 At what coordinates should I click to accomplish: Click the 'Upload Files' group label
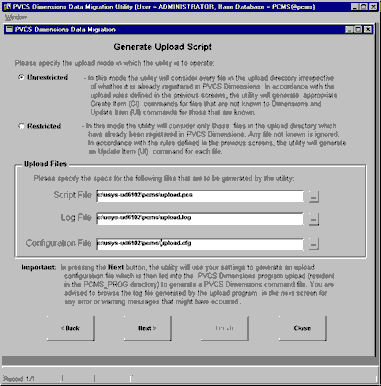(45, 164)
